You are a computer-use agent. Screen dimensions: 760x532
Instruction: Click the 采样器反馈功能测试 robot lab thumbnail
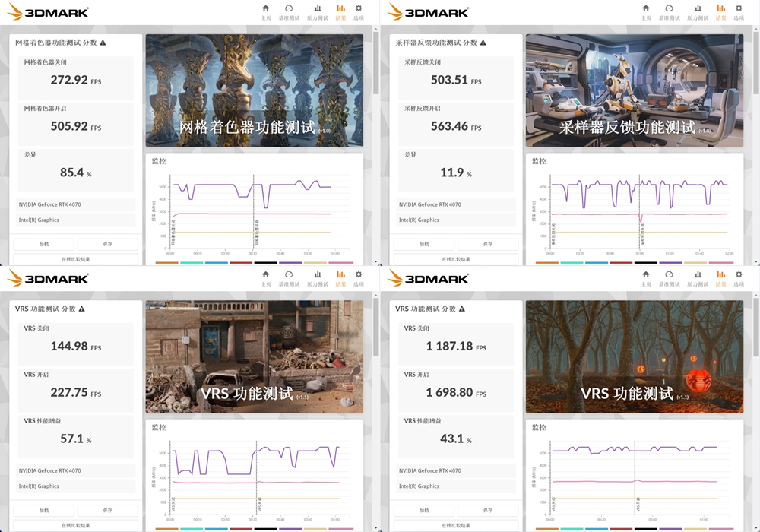635,90
